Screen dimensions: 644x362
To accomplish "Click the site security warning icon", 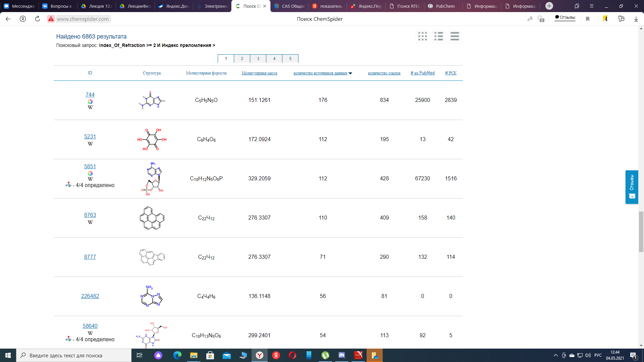I will click(x=51, y=19).
